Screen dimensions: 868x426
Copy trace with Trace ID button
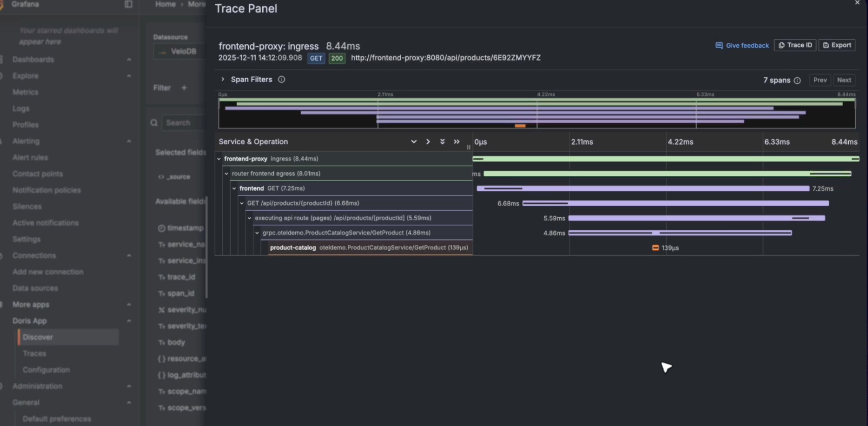pyautogui.click(x=795, y=45)
